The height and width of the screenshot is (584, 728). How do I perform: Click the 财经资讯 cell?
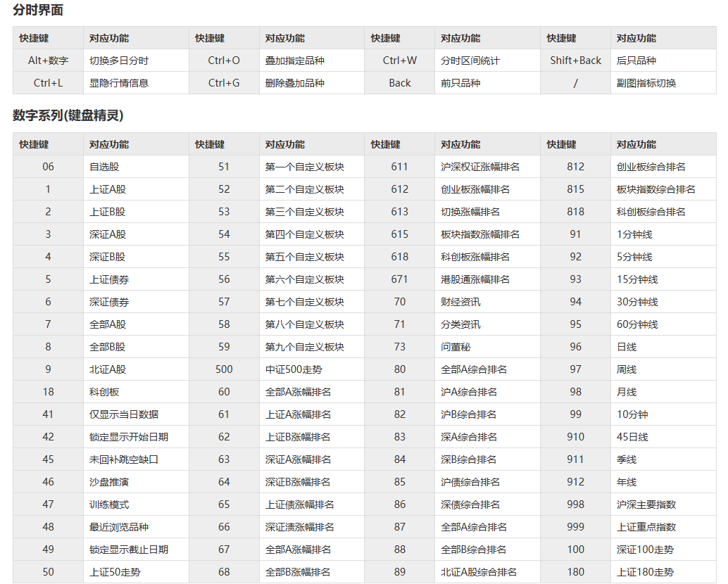click(487, 302)
